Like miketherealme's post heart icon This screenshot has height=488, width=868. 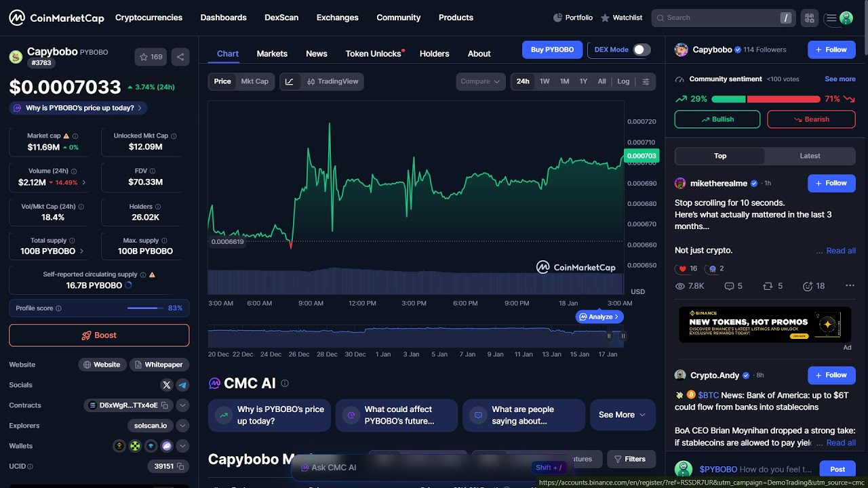pos(682,268)
